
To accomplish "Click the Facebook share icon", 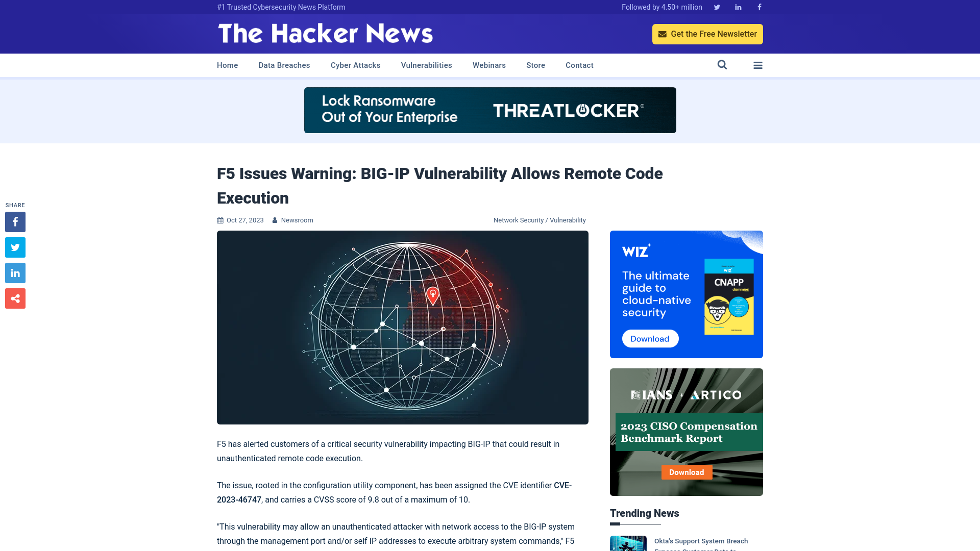I will pyautogui.click(x=15, y=221).
